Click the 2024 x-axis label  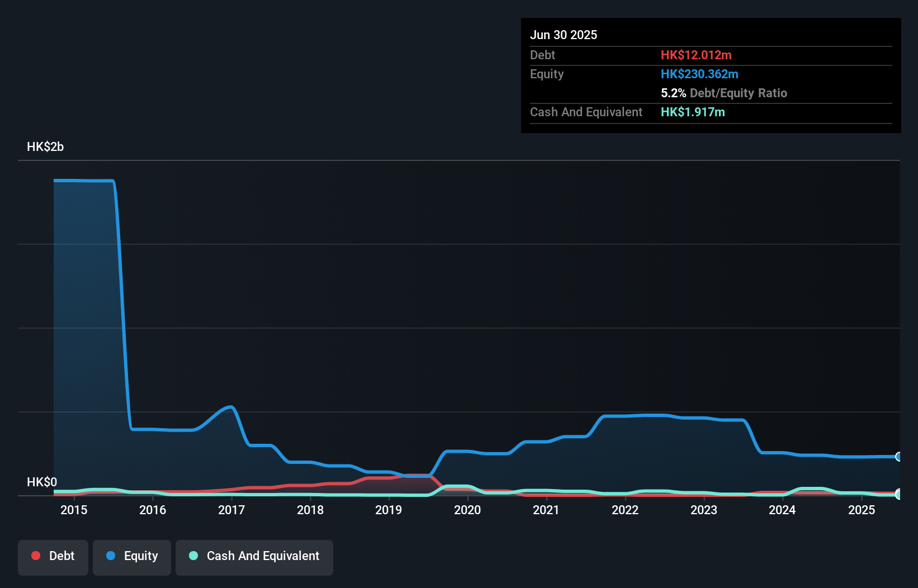point(782,510)
